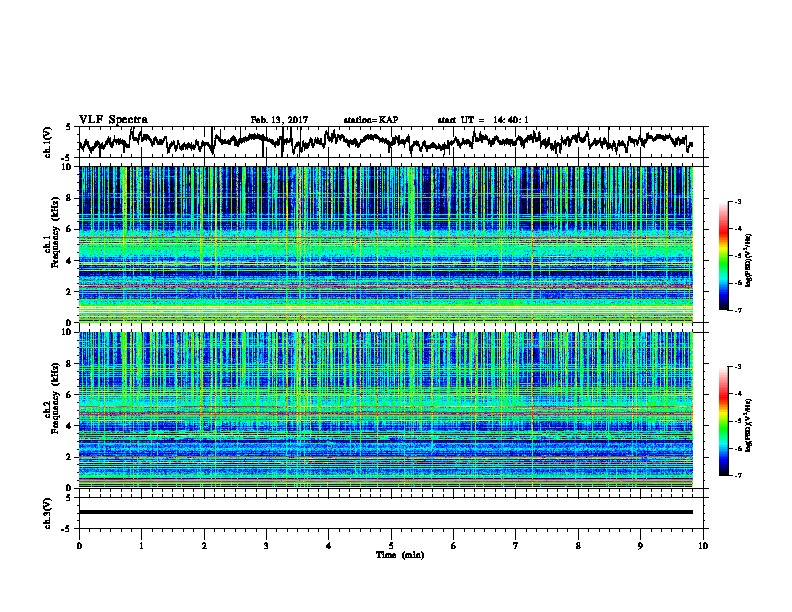The height and width of the screenshot is (612, 792).
Task: Click the ch.3(V) flat black trace
Action: pos(386,512)
